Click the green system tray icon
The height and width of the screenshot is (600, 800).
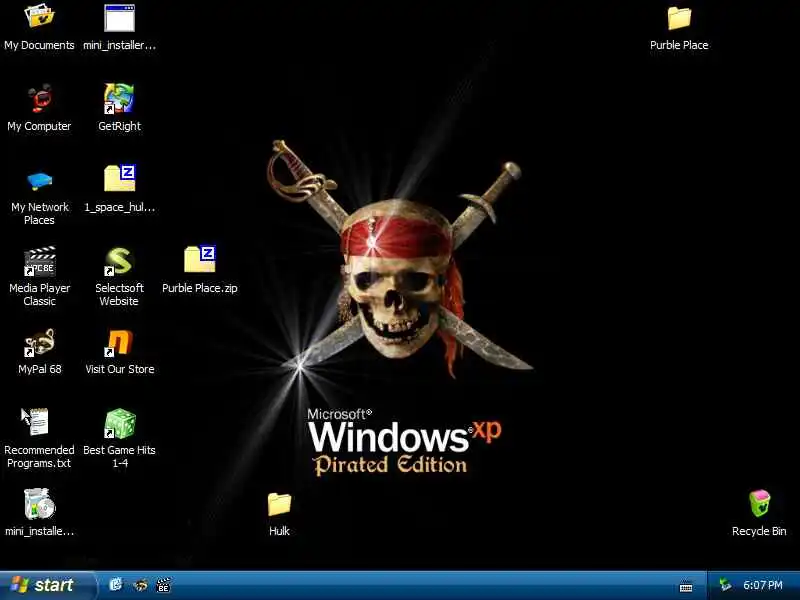[724, 585]
